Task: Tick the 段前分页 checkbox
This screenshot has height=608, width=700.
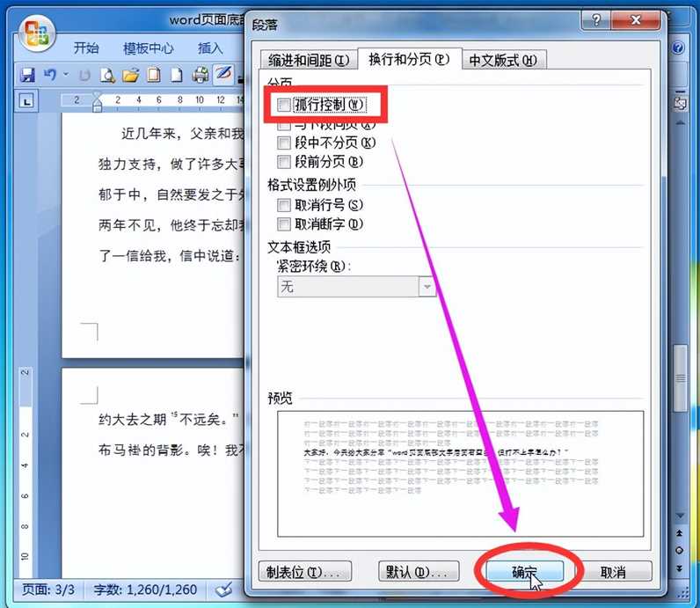Action: pyautogui.click(x=284, y=162)
